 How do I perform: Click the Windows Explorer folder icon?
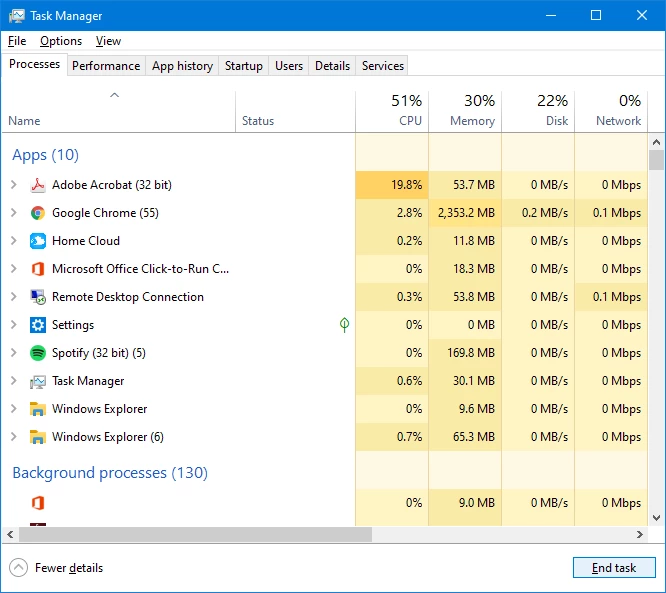click(x=38, y=409)
